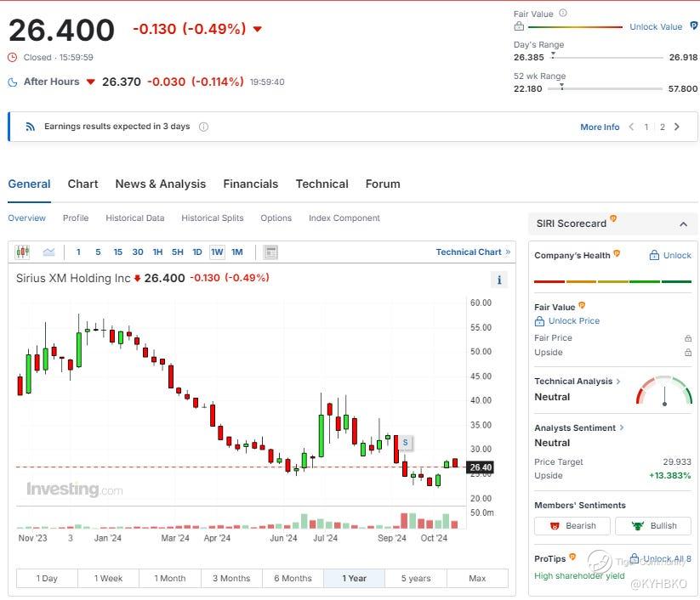Click the 'S' split marker on chart
The image size is (700, 600).
point(406,443)
